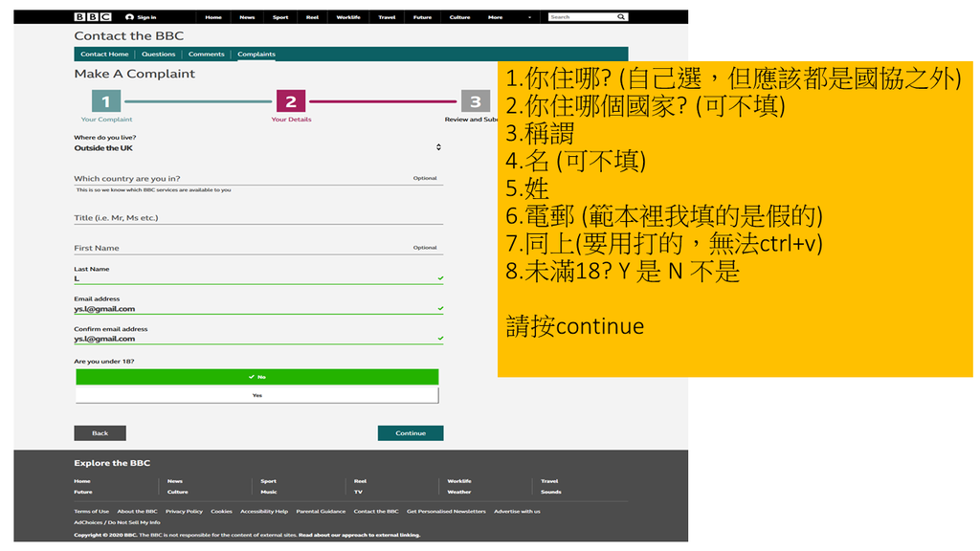980x551 pixels.
Task: Click in the Search box
Action: pyautogui.click(x=582, y=17)
